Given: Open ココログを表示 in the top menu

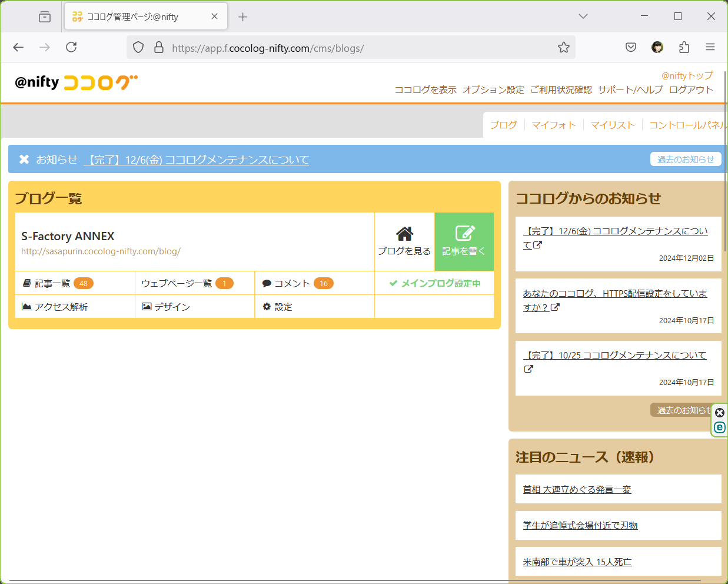Looking at the screenshot, I should (x=426, y=89).
